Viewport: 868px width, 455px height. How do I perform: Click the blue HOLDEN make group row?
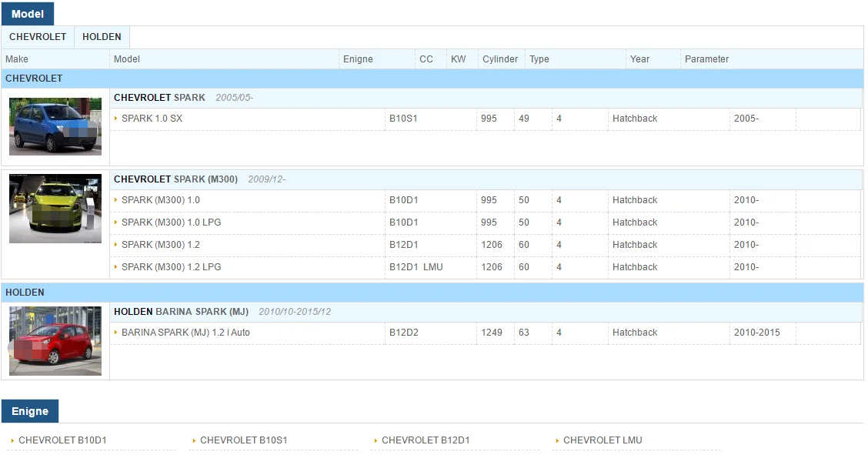(432, 293)
